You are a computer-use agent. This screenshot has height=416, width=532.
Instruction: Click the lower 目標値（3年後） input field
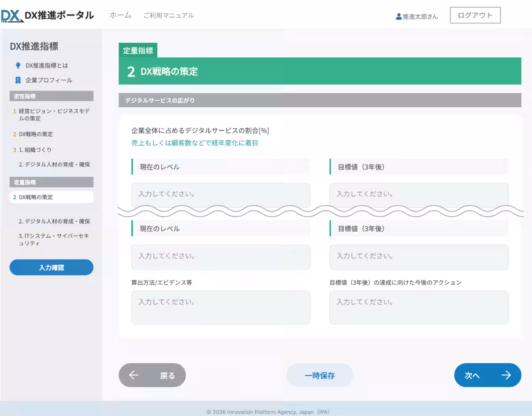pos(419,257)
